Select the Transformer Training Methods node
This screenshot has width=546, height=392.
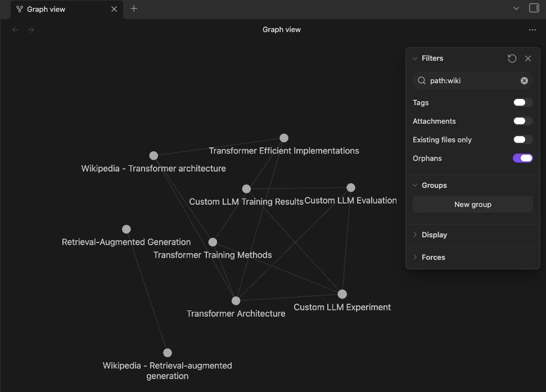pyautogui.click(x=213, y=242)
